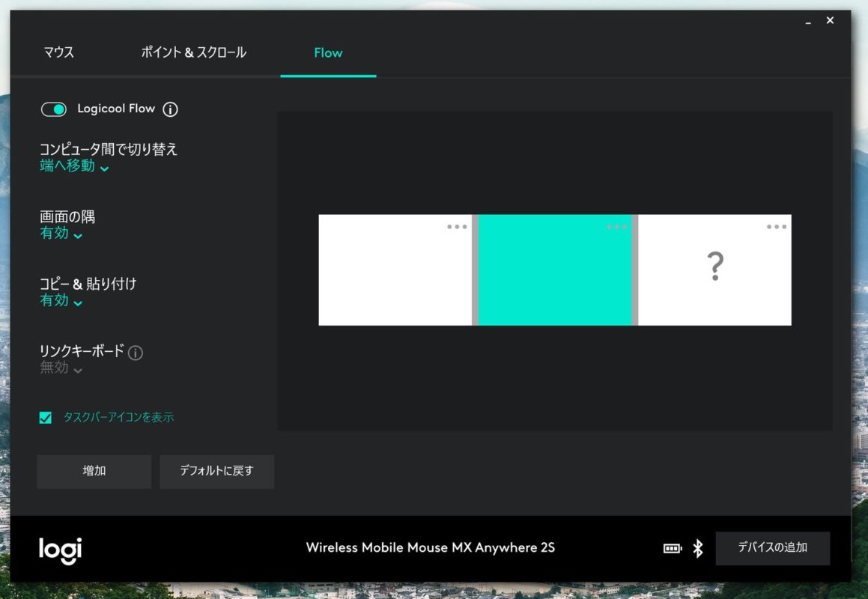The image size is (868, 599).
Task: Open the リンクキーボード 無効 dropdown
Action: point(61,368)
